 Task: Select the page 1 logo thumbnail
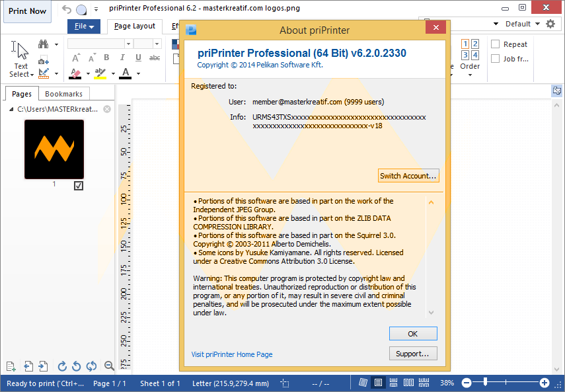(54, 149)
